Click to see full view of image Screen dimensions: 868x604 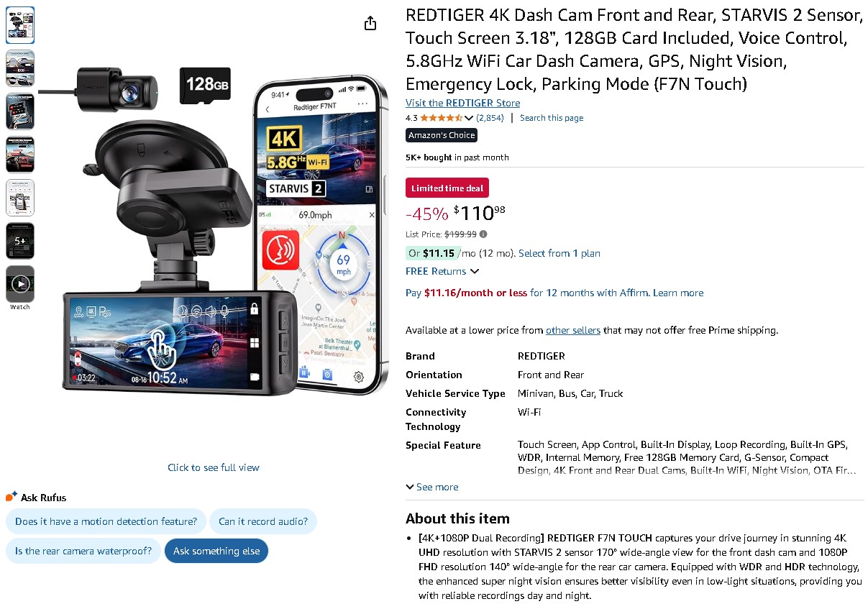(x=214, y=467)
